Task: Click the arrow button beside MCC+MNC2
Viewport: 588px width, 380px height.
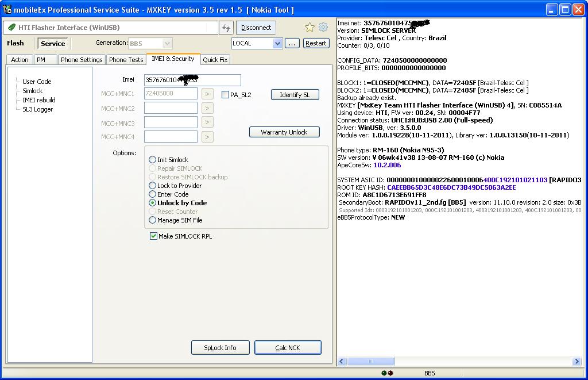Action: (x=207, y=108)
